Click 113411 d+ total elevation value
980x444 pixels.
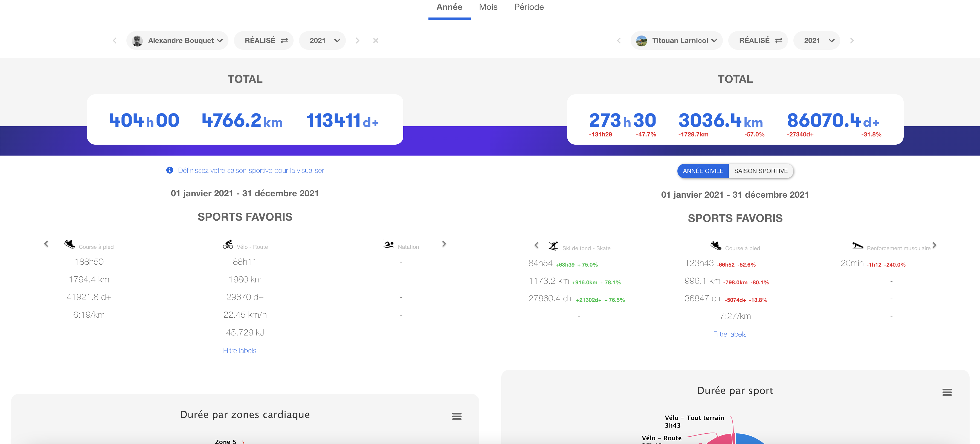342,120
